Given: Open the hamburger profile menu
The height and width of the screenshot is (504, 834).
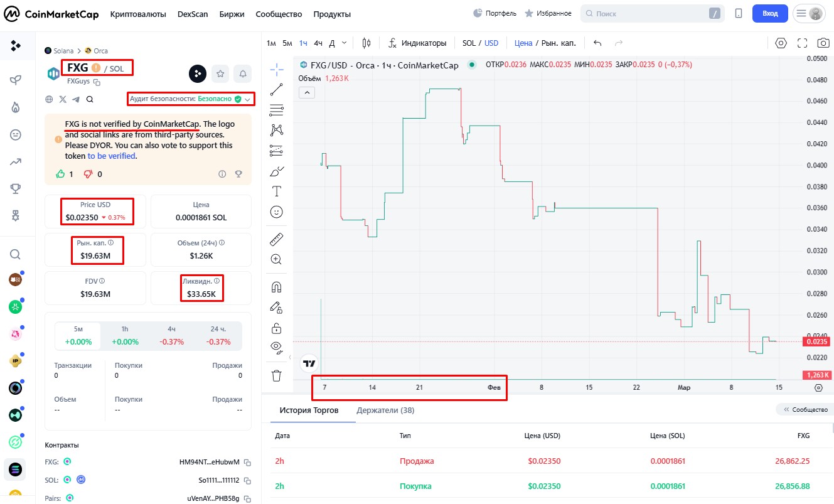Looking at the screenshot, I should 809,13.
